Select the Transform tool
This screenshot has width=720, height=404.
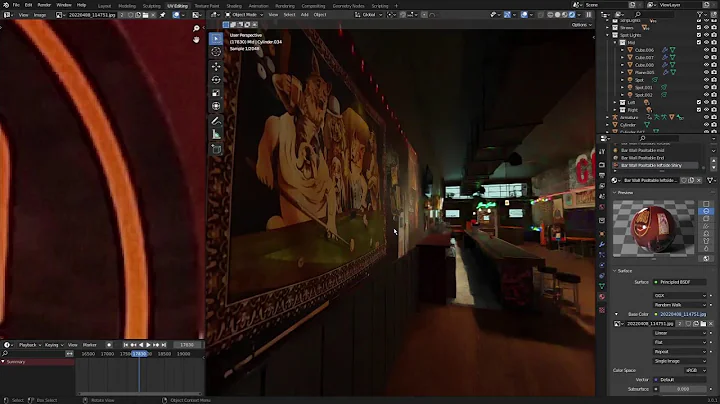(x=216, y=107)
